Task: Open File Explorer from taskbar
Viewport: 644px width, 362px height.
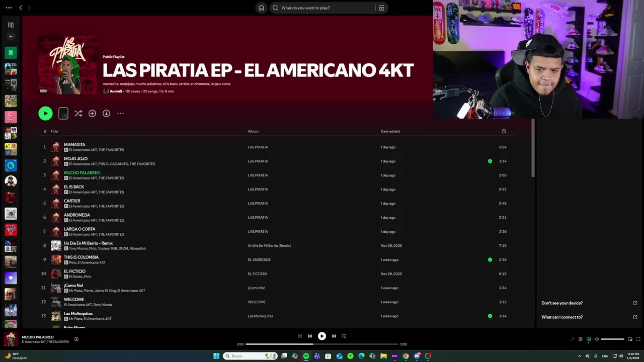Action: point(383,356)
